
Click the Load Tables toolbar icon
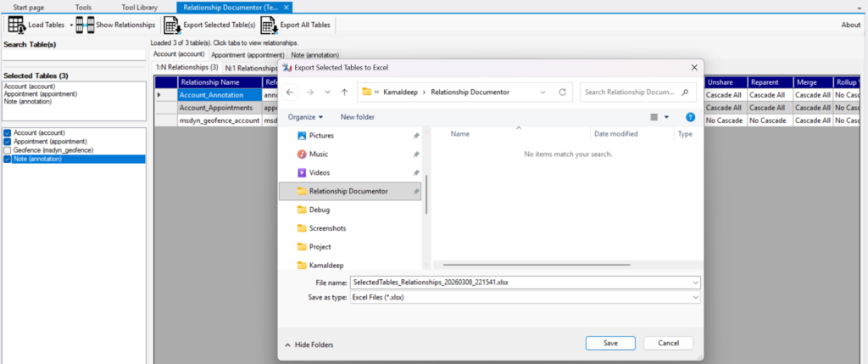[17, 25]
